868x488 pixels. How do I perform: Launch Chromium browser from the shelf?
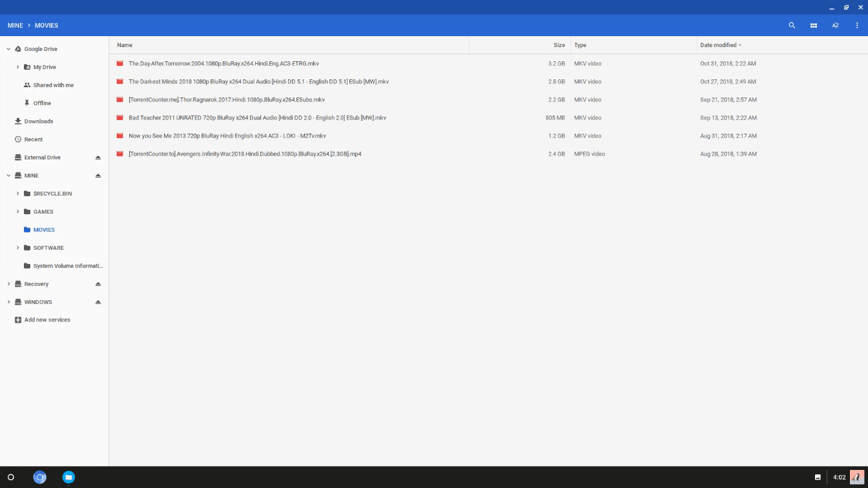pos(39,478)
